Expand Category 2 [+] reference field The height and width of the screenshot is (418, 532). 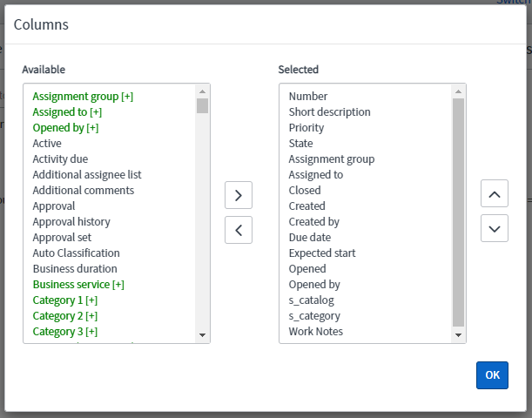[65, 315]
